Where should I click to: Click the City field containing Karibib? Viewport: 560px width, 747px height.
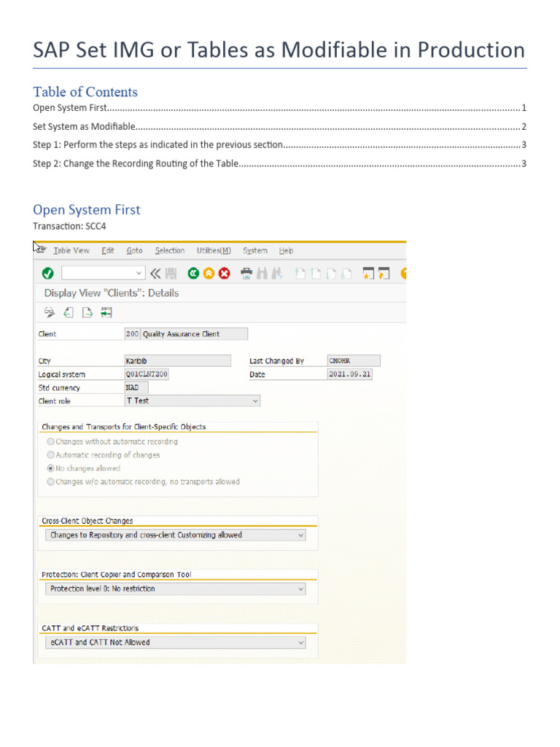tap(178, 361)
